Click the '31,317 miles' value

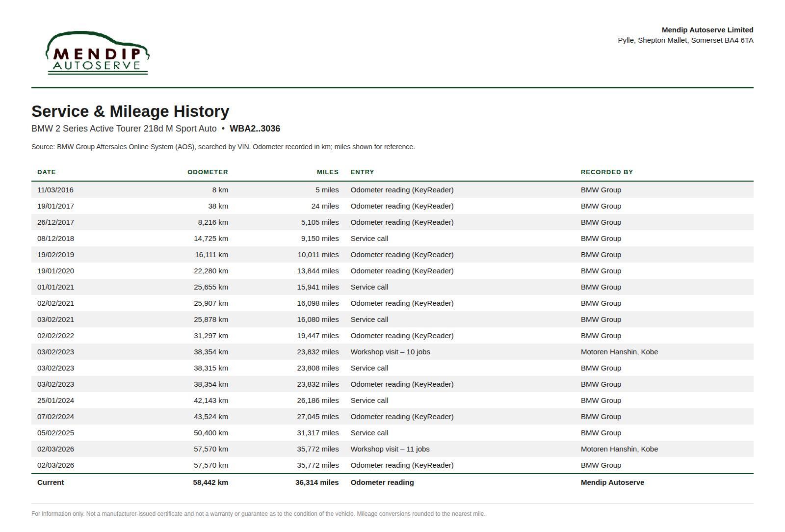point(318,433)
